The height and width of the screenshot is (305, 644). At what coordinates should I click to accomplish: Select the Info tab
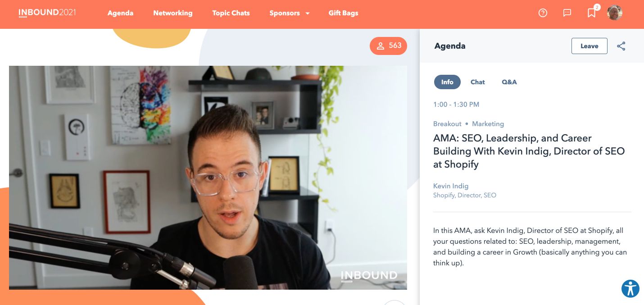coord(447,82)
